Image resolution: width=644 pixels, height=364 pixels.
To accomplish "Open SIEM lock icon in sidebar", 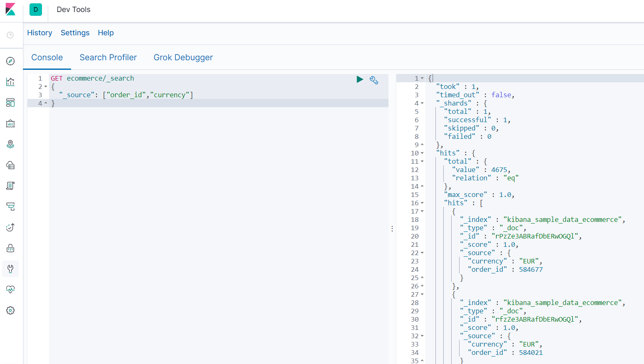I will tap(10, 248).
